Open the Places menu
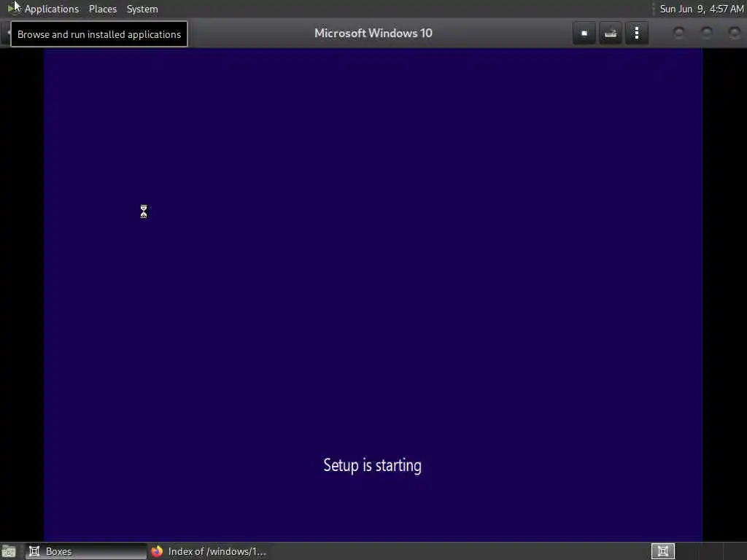 click(102, 9)
